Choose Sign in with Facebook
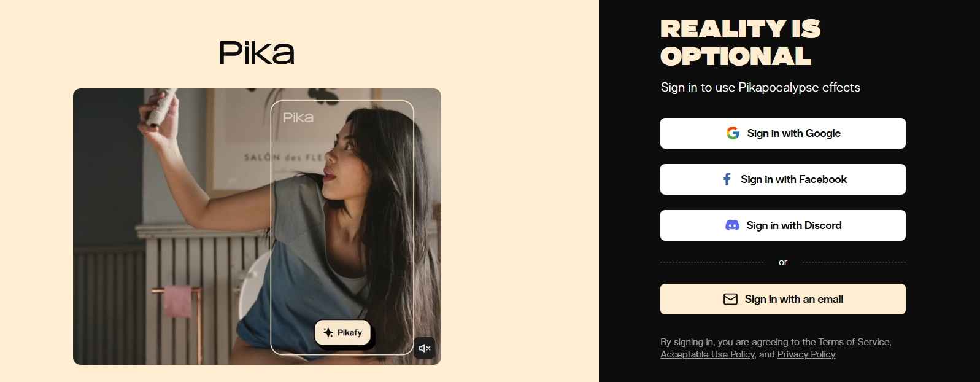This screenshot has width=980, height=382. click(783, 179)
